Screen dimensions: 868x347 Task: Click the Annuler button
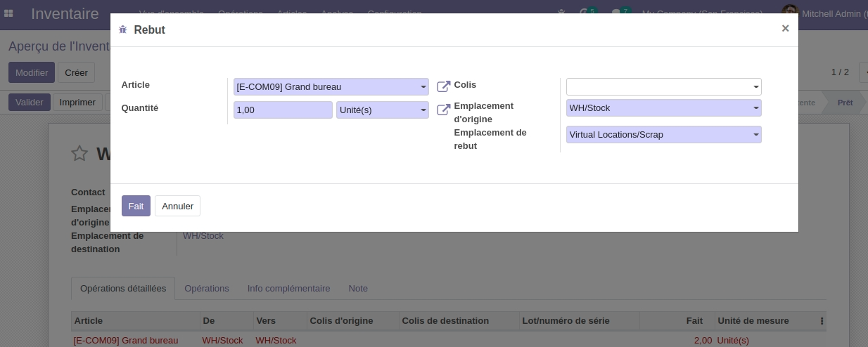coord(177,206)
